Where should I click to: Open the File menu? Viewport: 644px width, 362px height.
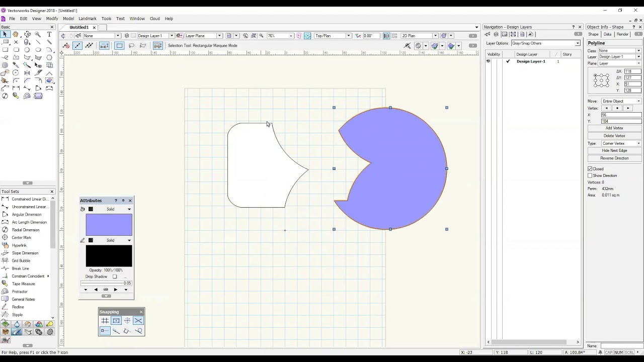pyautogui.click(x=12, y=19)
